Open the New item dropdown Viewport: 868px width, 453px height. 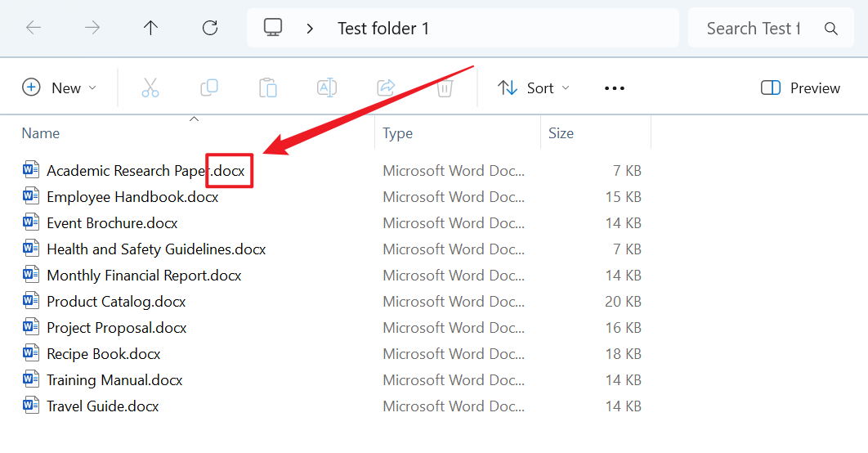click(59, 88)
